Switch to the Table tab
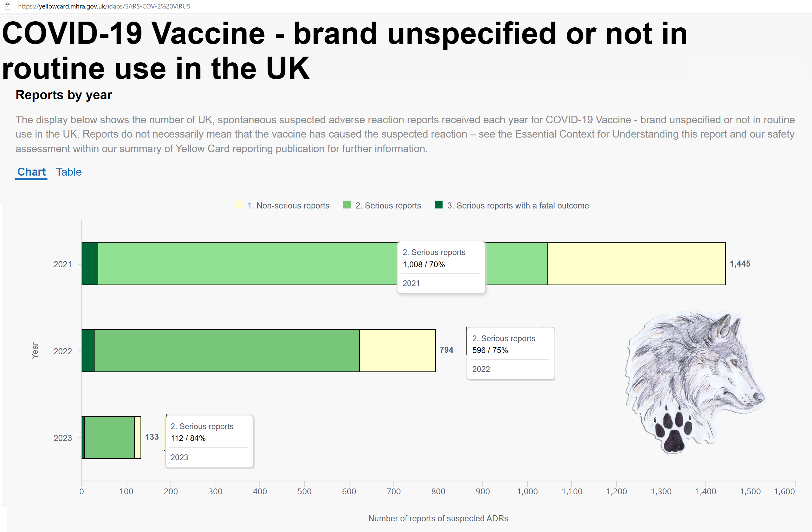Screen dimensions: 812x532 tap(68, 172)
